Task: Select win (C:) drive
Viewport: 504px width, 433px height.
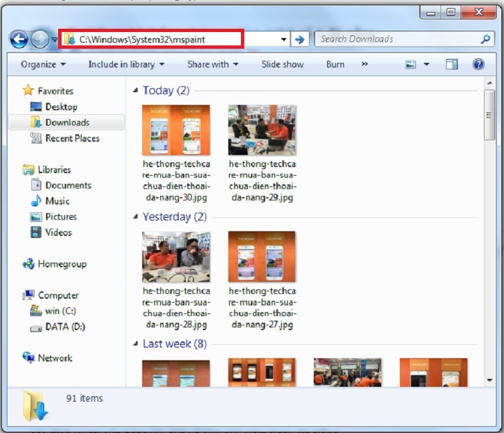Action: point(60,311)
